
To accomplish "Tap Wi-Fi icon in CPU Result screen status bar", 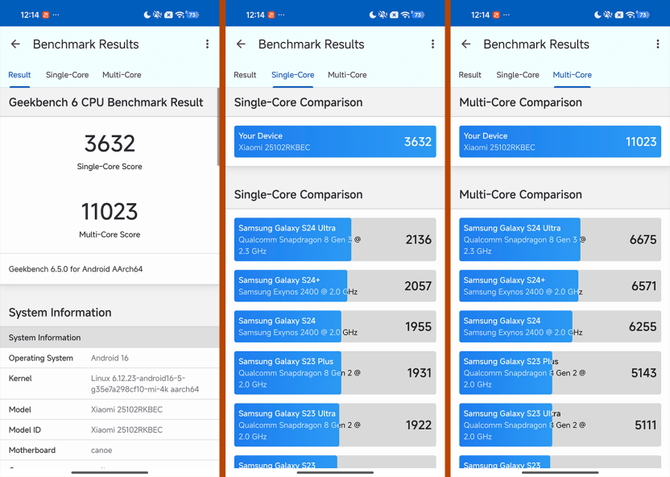I will click(179, 15).
